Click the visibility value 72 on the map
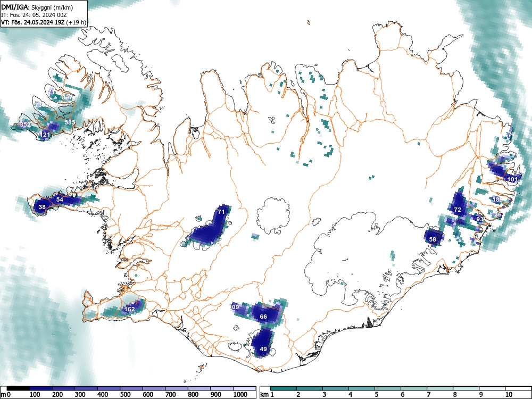This screenshot has width=532, height=399. click(x=458, y=210)
